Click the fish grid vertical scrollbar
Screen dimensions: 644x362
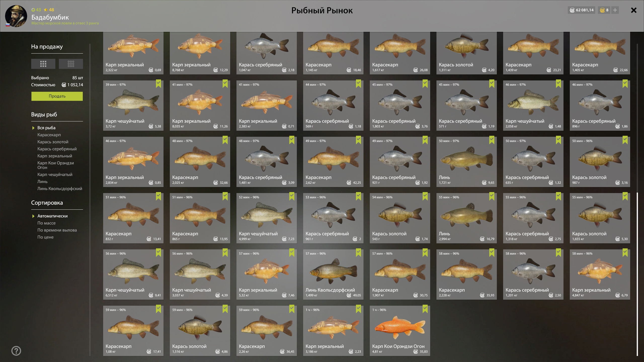(x=637, y=274)
